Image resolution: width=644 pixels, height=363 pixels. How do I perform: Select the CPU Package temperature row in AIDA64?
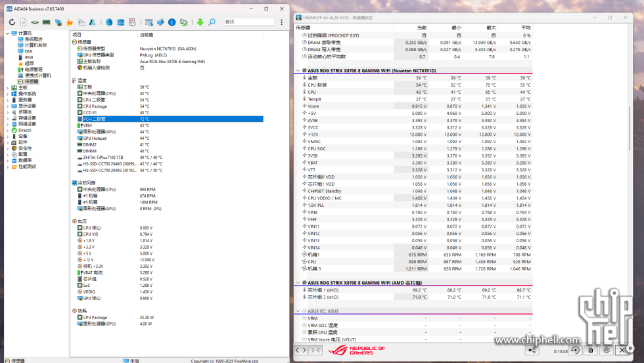click(167, 106)
